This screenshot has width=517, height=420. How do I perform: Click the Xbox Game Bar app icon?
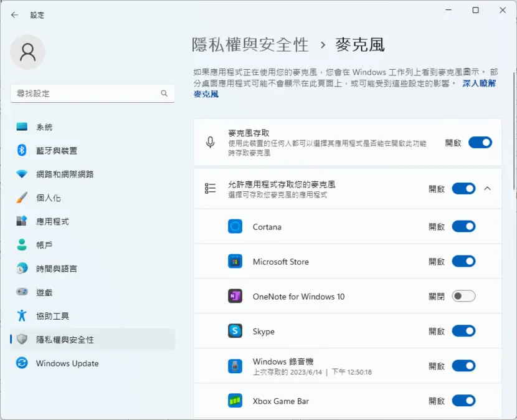coord(235,401)
